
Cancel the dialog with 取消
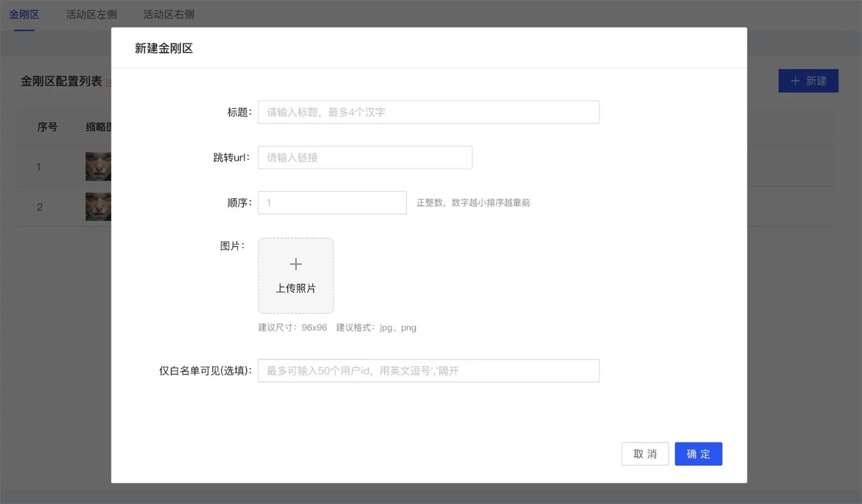(x=645, y=453)
